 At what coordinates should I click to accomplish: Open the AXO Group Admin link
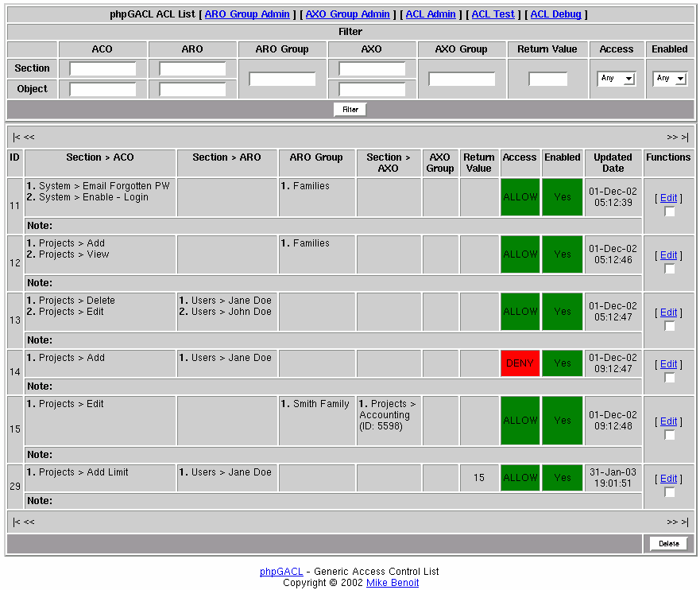click(x=347, y=14)
